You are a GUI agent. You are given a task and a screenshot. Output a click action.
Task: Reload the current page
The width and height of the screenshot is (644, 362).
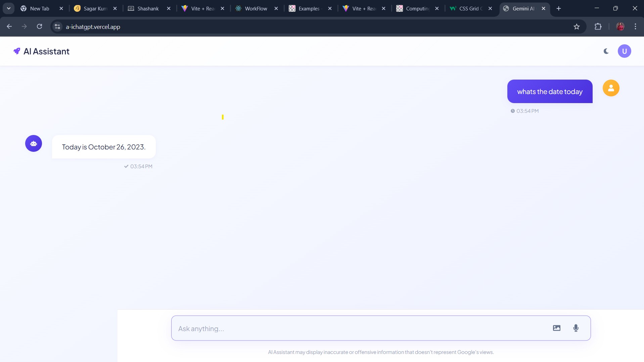[x=39, y=27]
